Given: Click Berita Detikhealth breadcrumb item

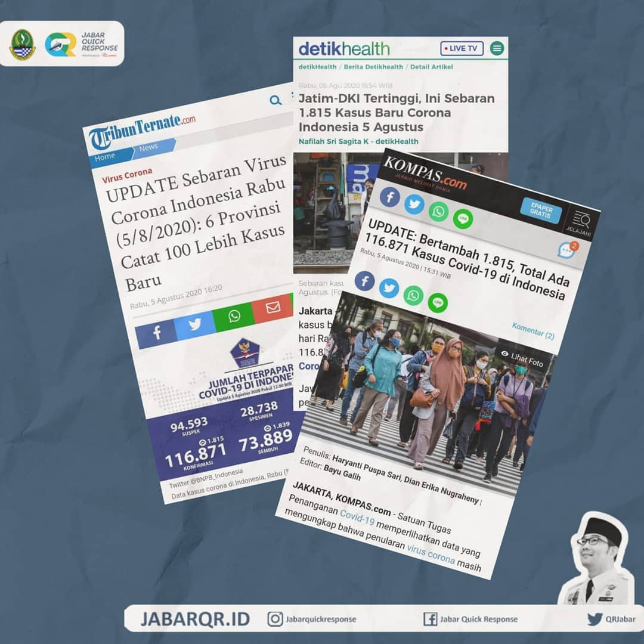Looking at the screenshot, I should (373, 67).
